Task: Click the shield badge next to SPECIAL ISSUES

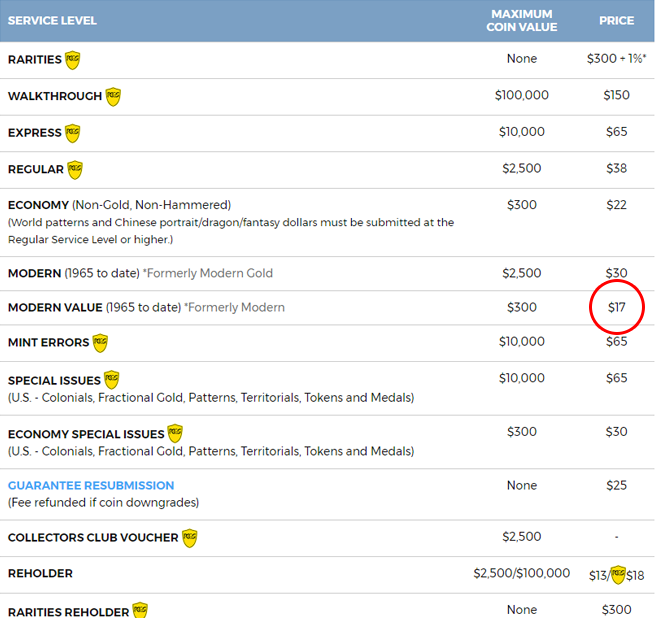Action: click(112, 380)
